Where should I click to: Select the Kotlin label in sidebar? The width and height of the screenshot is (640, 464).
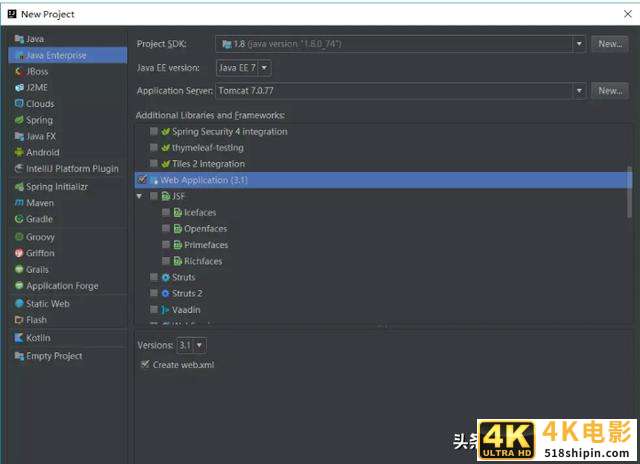coord(38,338)
